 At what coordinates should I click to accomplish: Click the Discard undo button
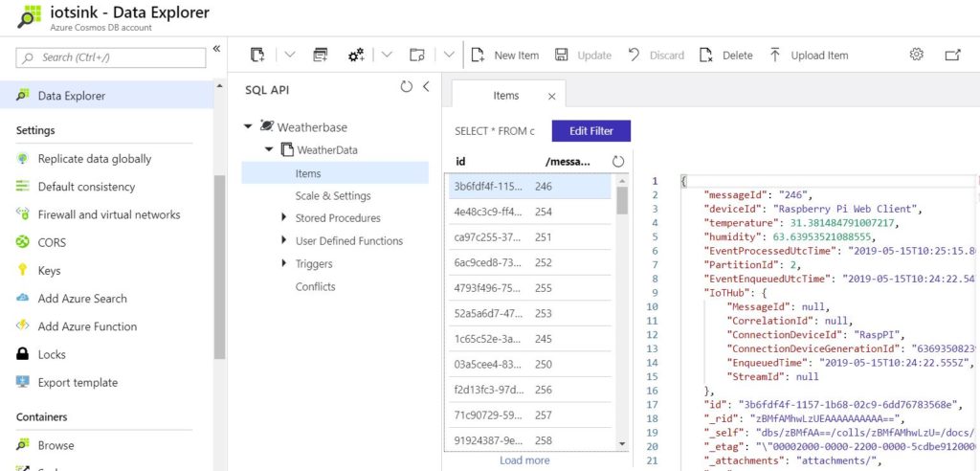[656, 55]
